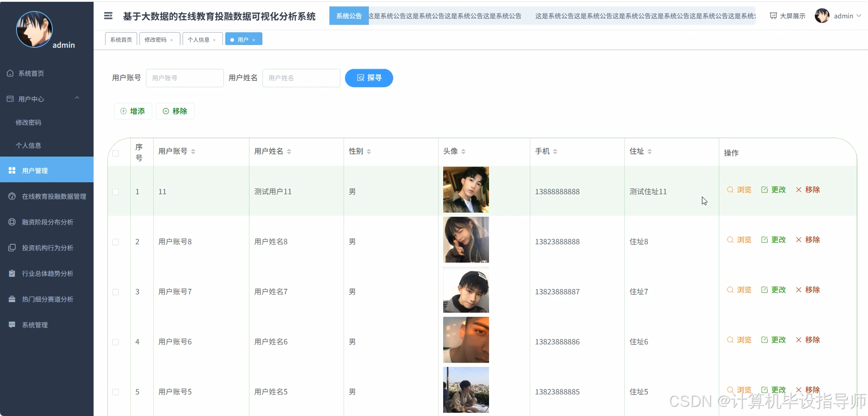The height and width of the screenshot is (416, 868).
Task: Open 行业总体趋势分析 menu
Action: tap(47, 273)
